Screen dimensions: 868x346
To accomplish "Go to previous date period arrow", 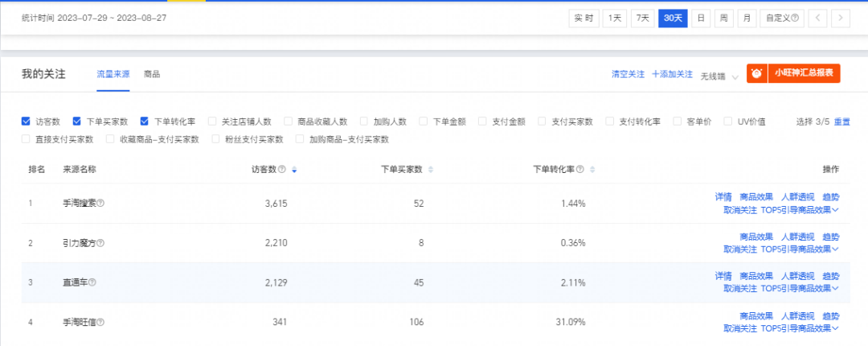I will (x=817, y=18).
